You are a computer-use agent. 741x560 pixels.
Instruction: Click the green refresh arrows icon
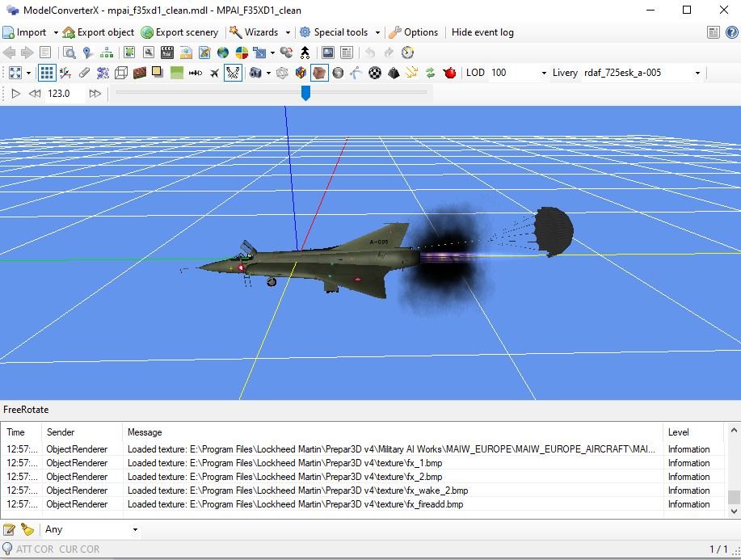coord(431,73)
